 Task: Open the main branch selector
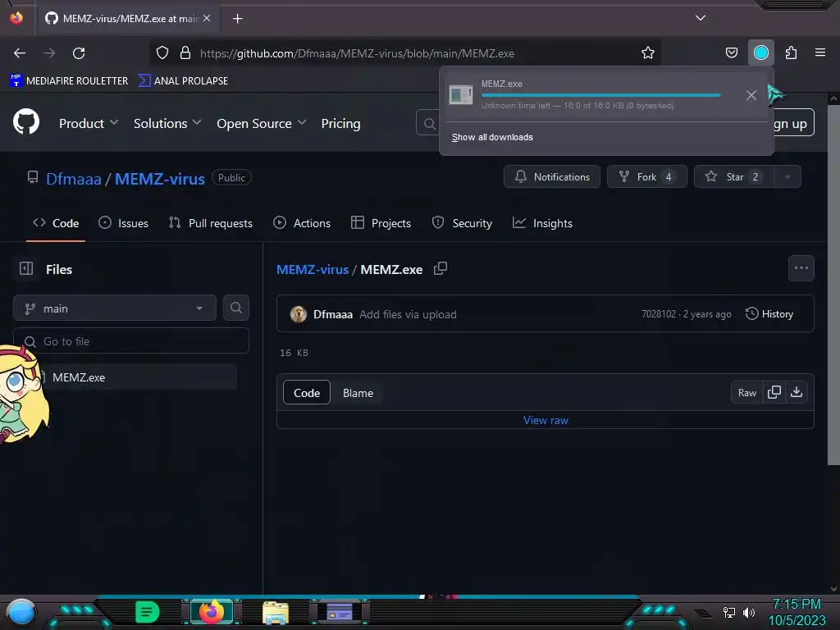pos(115,308)
